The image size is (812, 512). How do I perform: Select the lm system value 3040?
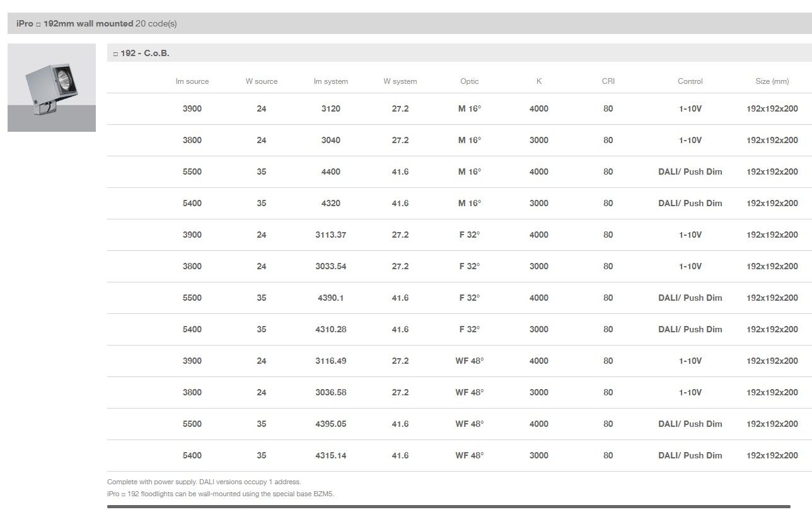point(331,140)
